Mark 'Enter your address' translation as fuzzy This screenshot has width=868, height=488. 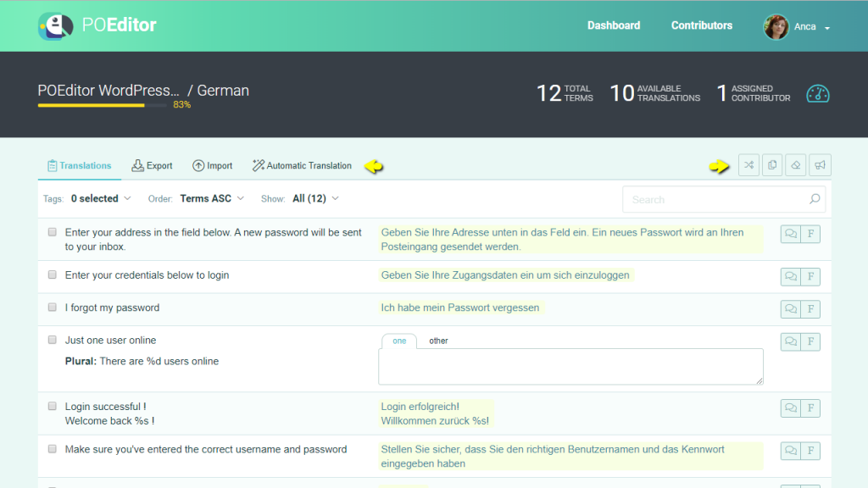810,234
